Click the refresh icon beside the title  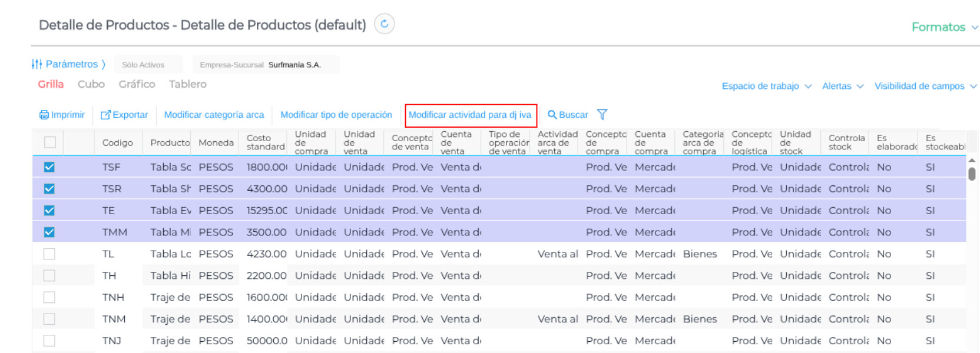pos(385,24)
